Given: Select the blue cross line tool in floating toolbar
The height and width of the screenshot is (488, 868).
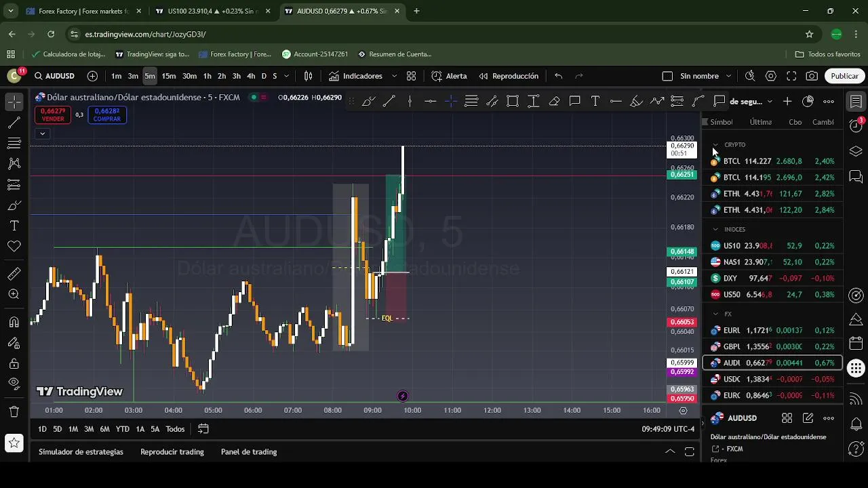Looking at the screenshot, I should [451, 101].
